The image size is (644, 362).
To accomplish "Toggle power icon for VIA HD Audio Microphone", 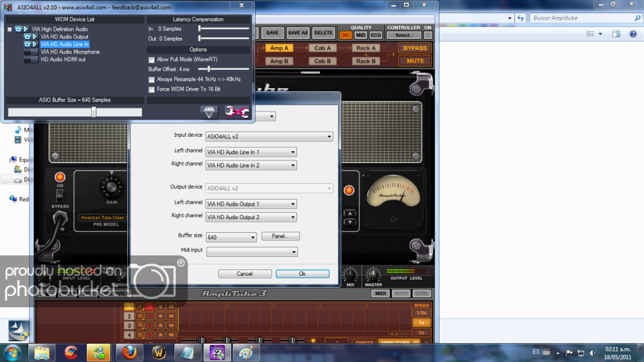I will (x=28, y=52).
